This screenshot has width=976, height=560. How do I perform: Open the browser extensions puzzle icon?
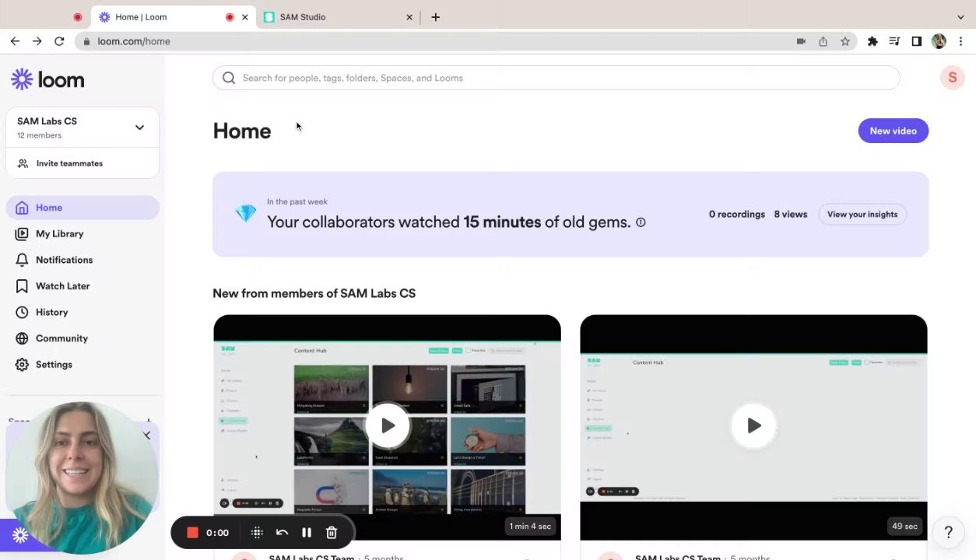pos(872,41)
